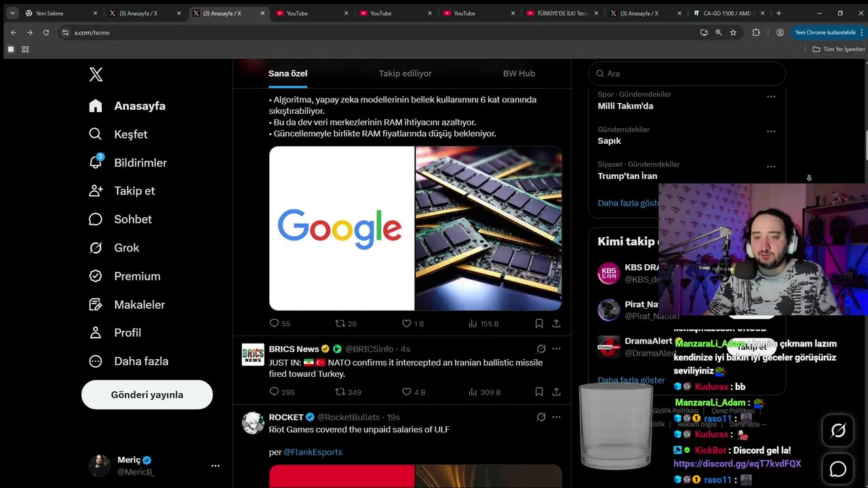Open Premium page
Viewport: 868px width, 488px height.
pos(125,276)
